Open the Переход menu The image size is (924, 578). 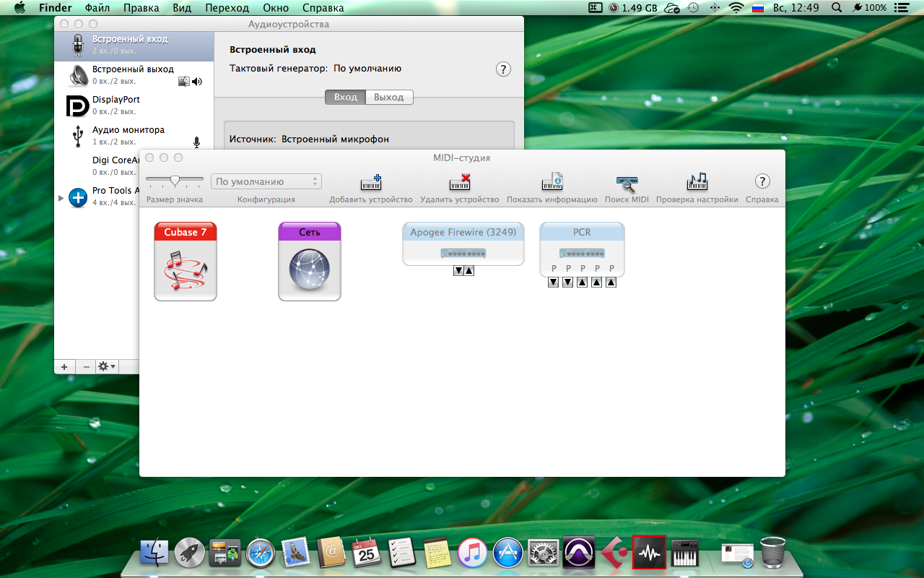(227, 8)
